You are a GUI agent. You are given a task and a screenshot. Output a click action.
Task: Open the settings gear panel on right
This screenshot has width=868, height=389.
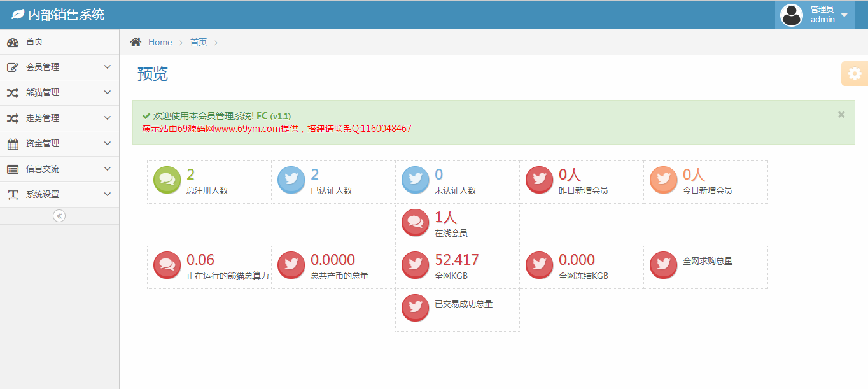click(x=855, y=74)
